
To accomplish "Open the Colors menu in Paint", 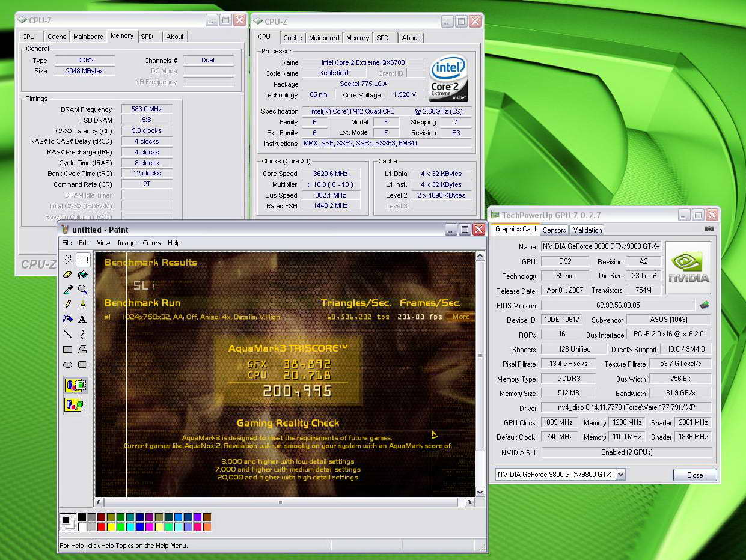I will click(151, 243).
